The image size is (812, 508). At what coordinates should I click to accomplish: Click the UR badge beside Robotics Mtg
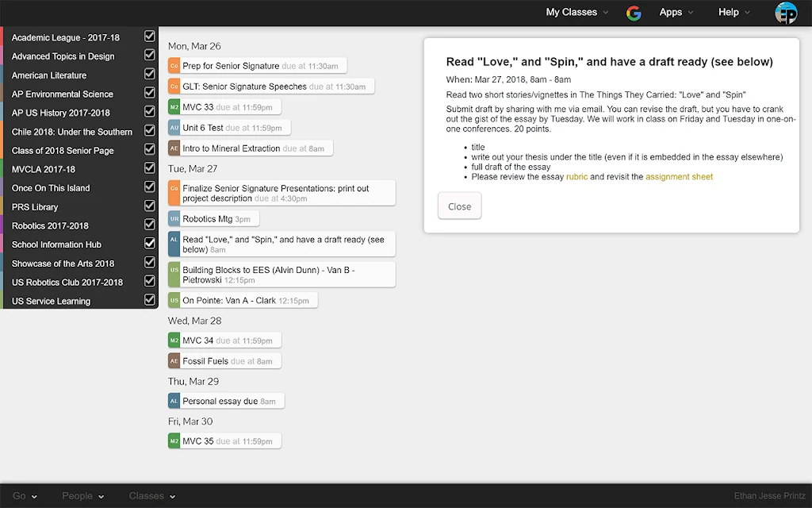click(x=174, y=219)
